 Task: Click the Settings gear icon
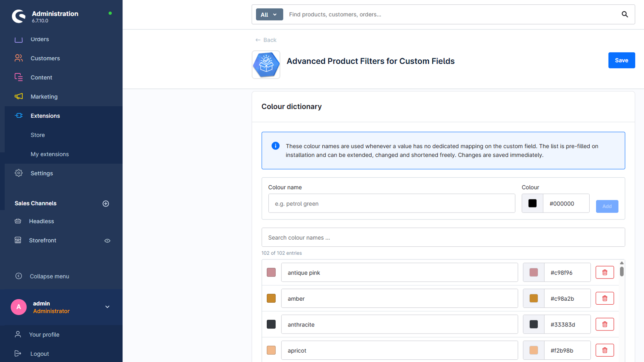(18, 173)
